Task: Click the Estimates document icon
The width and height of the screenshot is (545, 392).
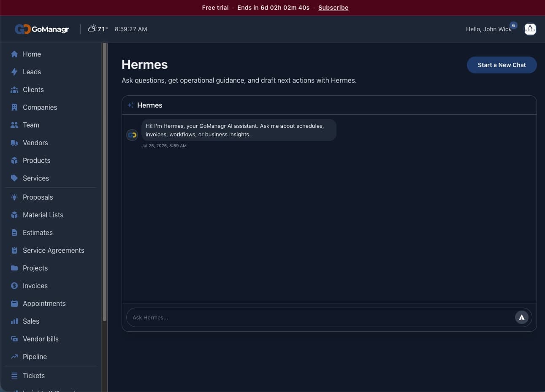Action: [x=14, y=232]
